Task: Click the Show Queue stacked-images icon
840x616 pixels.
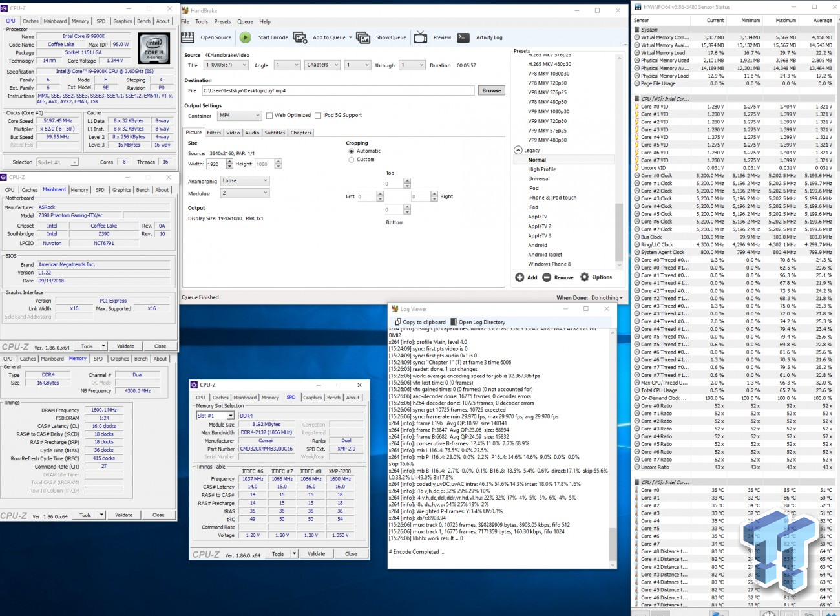Action: 363,37
